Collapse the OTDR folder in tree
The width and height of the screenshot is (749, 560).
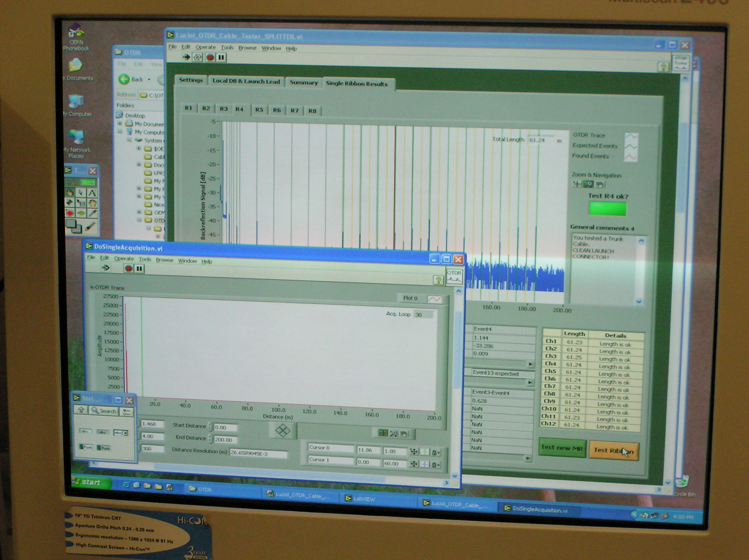pyautogui.click(x=139, y=220)
